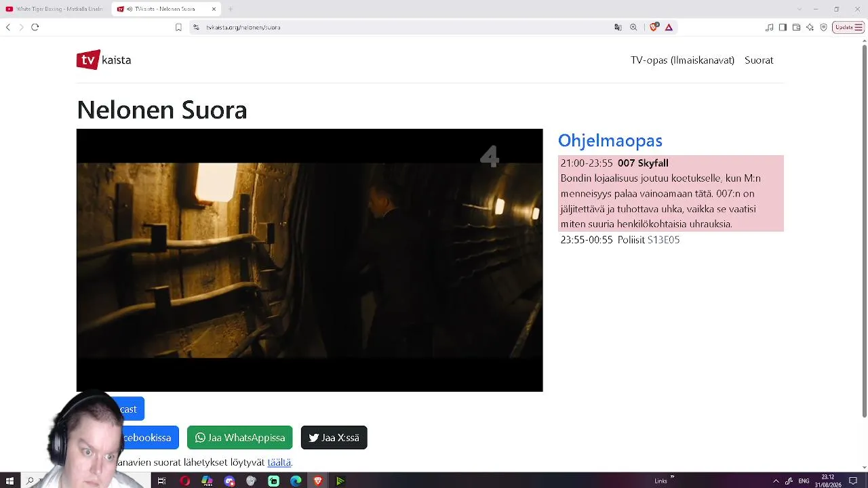The image size is (868, 488).
Task: Open the Brave Wallet icon
Action: point(796,27)
